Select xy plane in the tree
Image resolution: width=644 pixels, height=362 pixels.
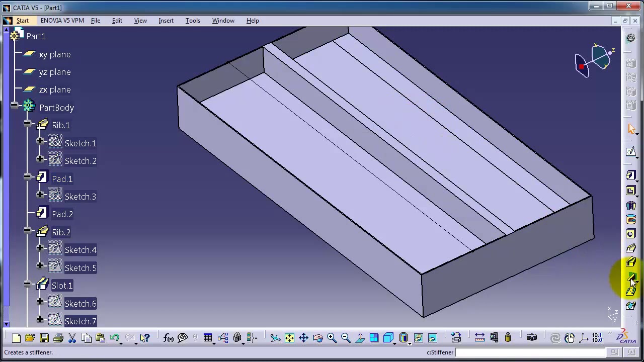pos(55,54)
